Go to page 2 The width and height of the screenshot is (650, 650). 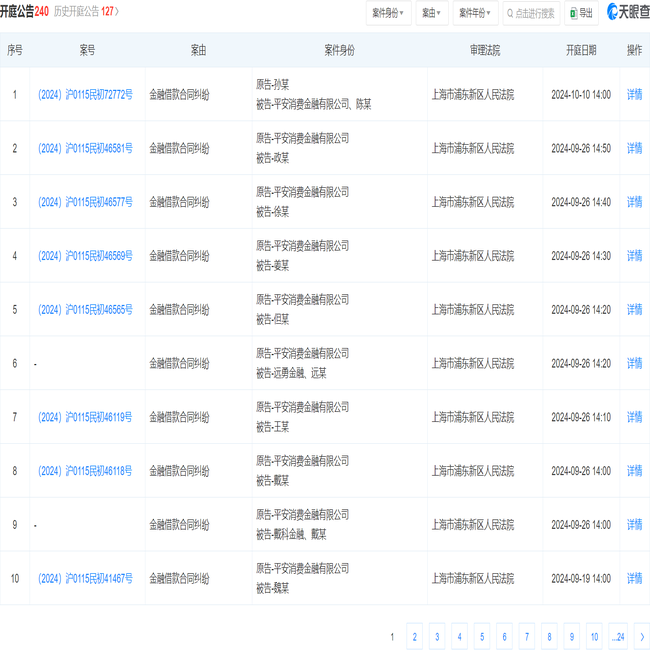[x=415, y=636]
